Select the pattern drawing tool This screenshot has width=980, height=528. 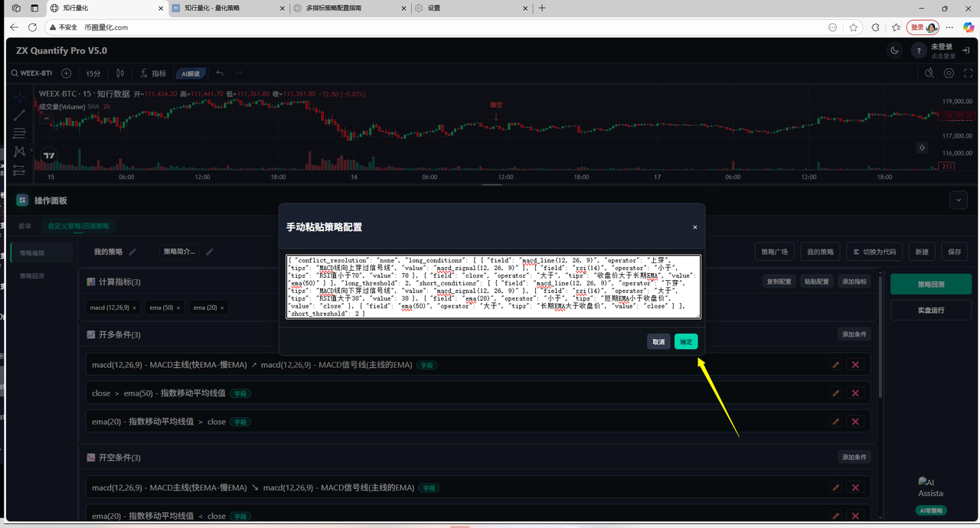[x=19, y=152]
